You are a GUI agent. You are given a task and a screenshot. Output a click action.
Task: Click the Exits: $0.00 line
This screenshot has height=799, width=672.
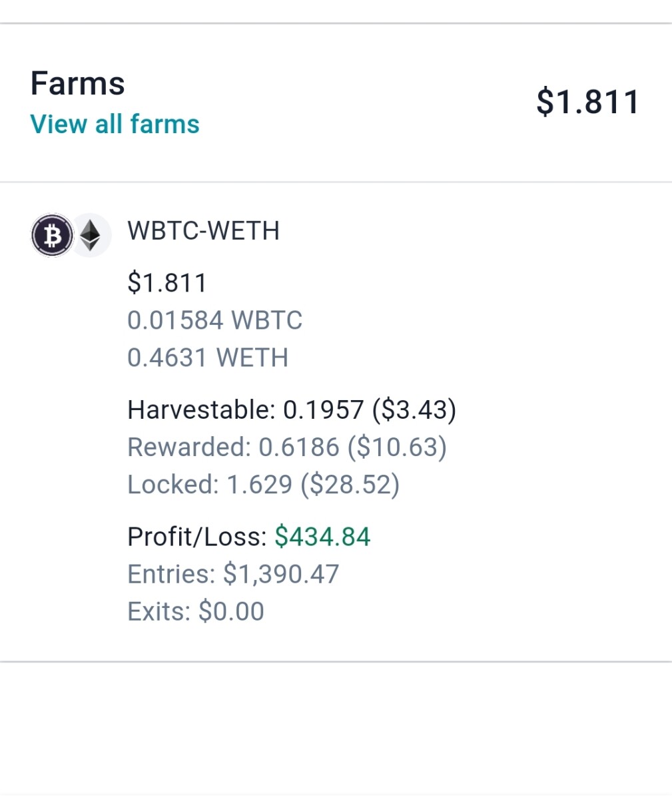[x=195, y=611]
